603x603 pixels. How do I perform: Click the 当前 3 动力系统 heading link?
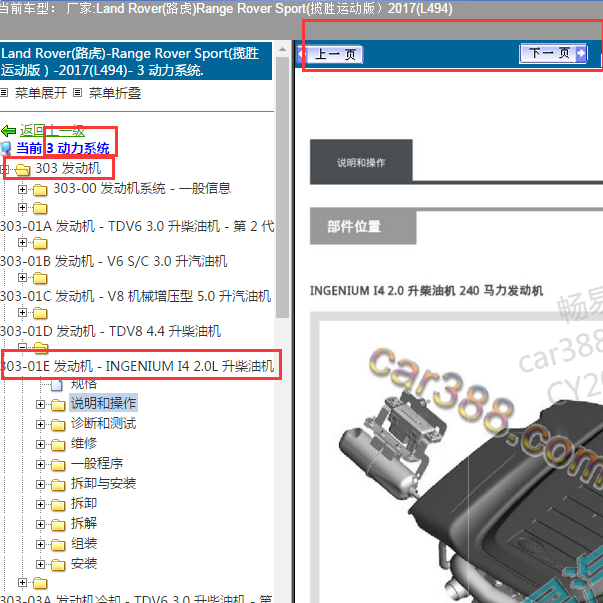[63, 148]
